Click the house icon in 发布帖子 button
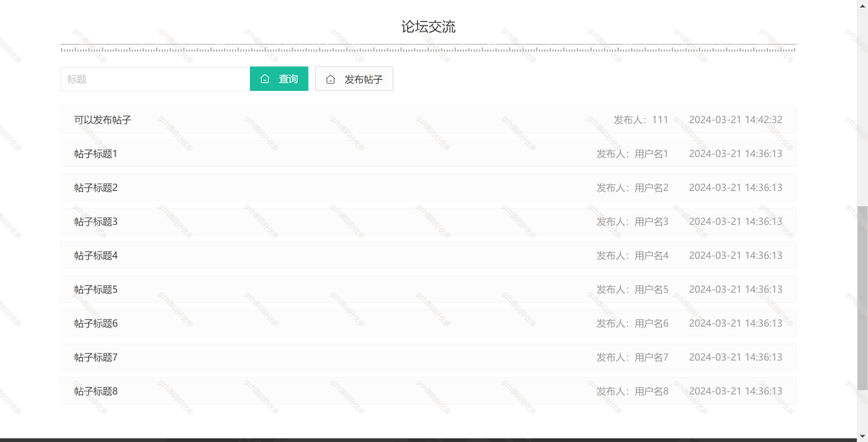Image resolution: width=868 pixels, height=442 pixels. click(x=331, y=80)
